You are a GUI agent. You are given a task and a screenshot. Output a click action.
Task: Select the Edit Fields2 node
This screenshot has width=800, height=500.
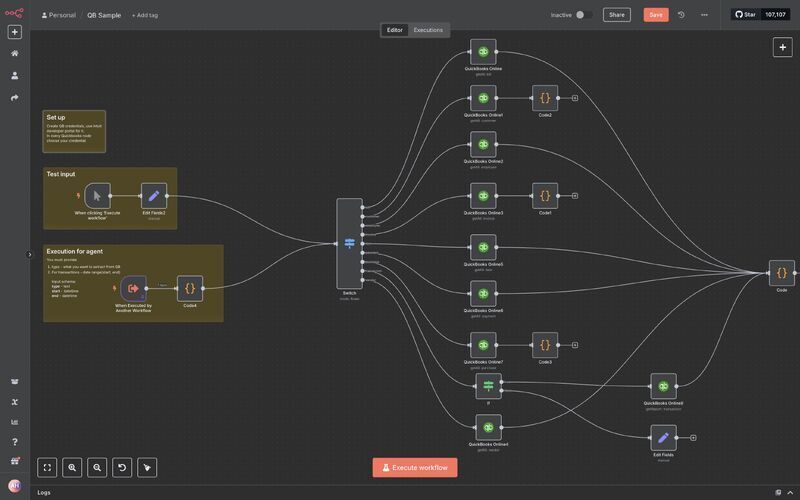tap(154, 196)
